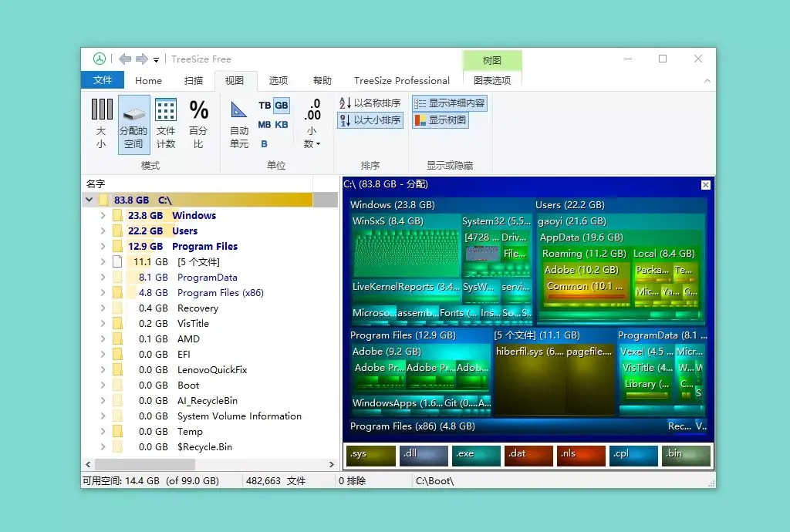
Task: Go back with the left arrow icon
Action: click(x=125, y=59)
